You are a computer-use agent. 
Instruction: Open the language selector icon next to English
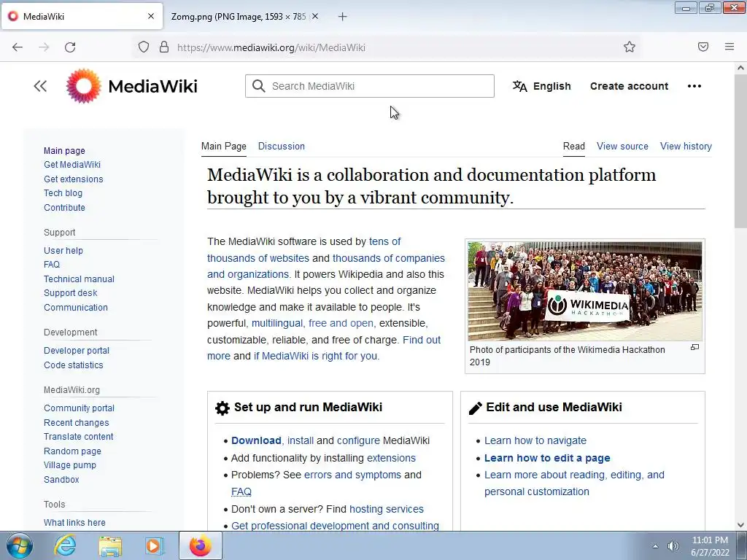click(519, 86)
